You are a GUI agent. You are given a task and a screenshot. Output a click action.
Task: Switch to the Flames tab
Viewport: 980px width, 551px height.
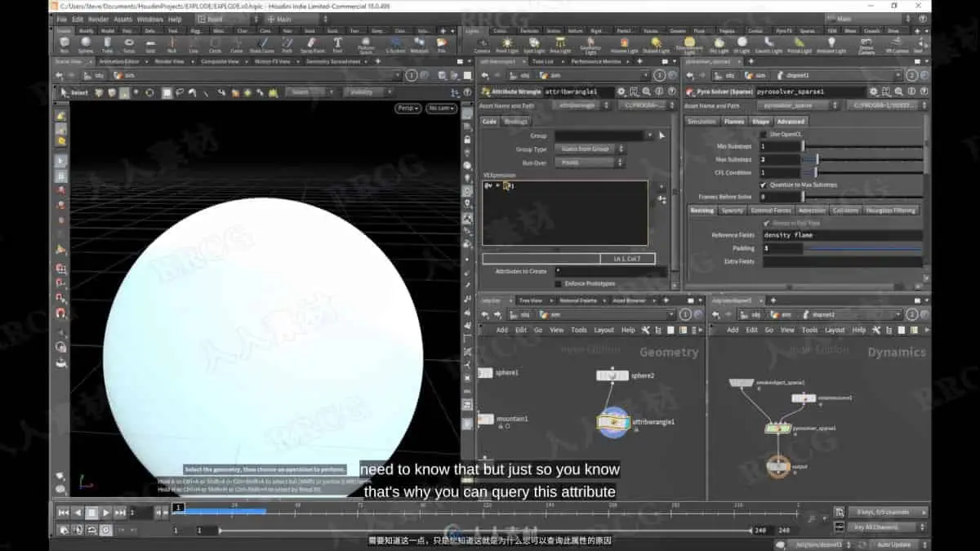coord(734,121)
